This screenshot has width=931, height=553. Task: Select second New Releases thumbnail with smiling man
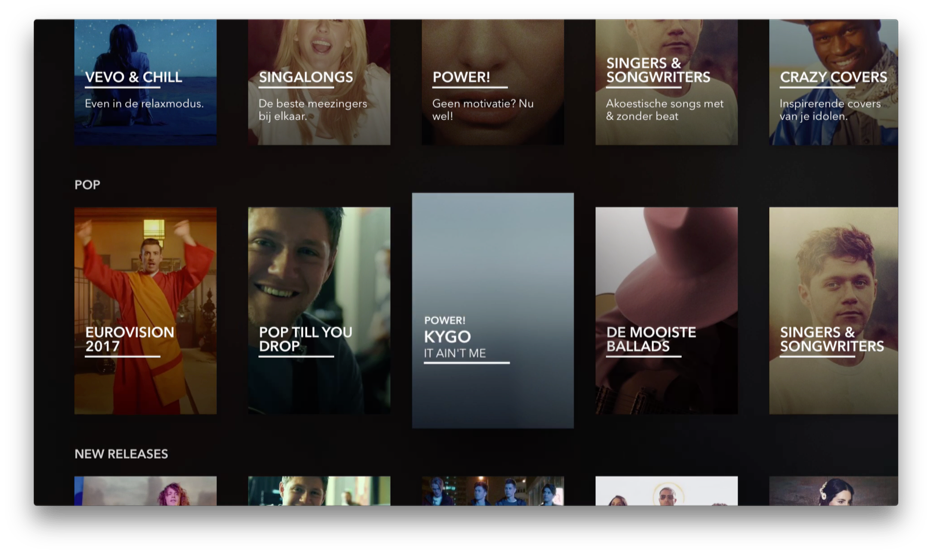[x=319, y=491]
